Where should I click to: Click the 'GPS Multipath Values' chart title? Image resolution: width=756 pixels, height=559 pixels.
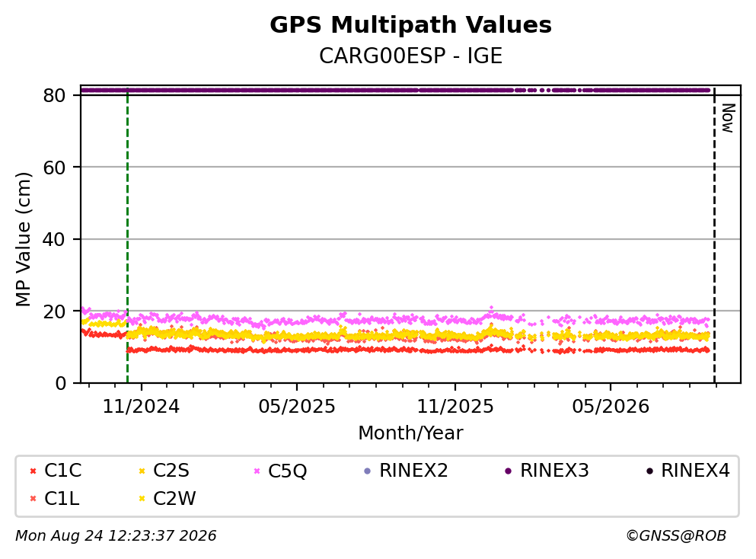point(411,25)
